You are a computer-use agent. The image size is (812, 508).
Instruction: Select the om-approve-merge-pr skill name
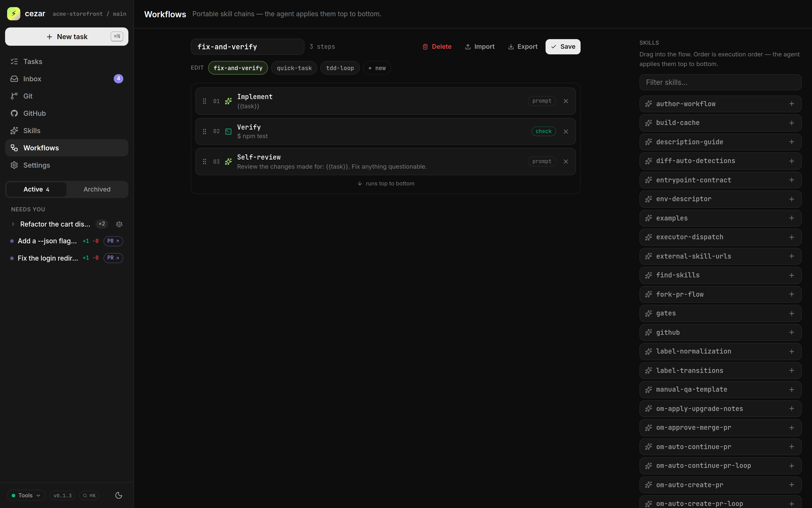click(x=693, y=428)
